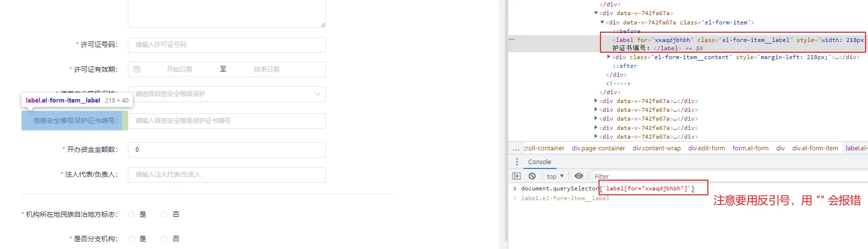The width and height of the screenshot is (868, 249).
Task: Click the clear console icon
Action: (532, 176)
